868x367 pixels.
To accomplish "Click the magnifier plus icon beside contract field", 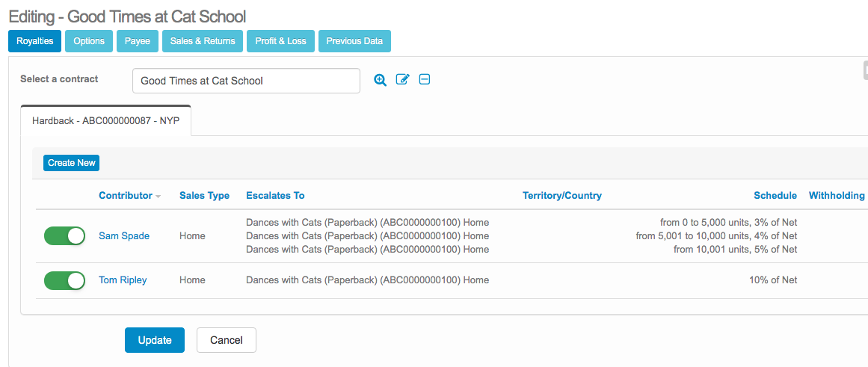I will [381, 80].
